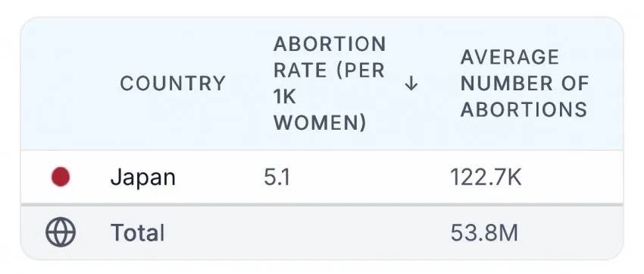This screenshot has width=644, height=274.
Task: Click the globe icon beside Total
Action: [61, 232]
